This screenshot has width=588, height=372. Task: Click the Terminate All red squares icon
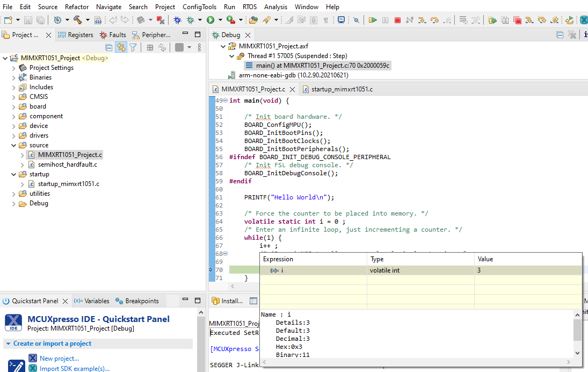coord(518,20)
